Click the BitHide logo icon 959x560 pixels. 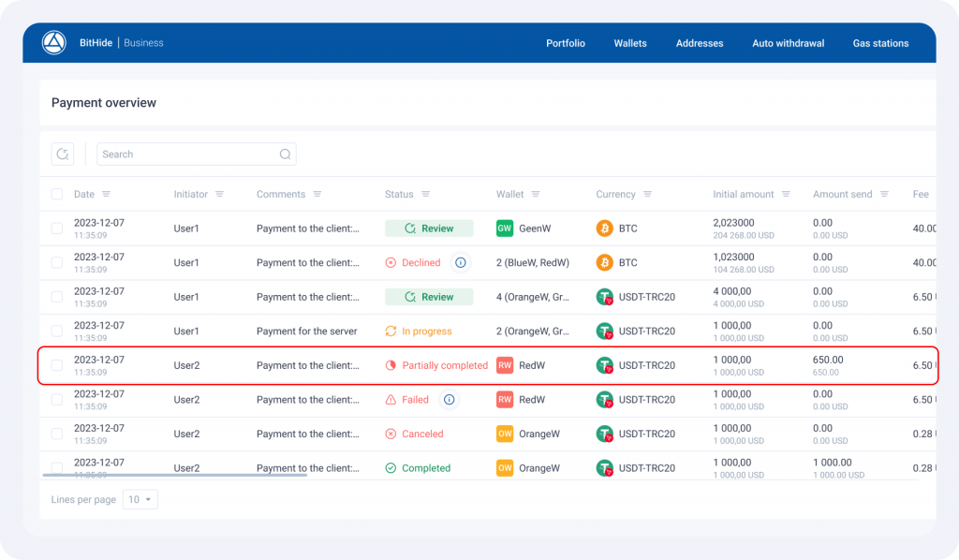[54, 43]
